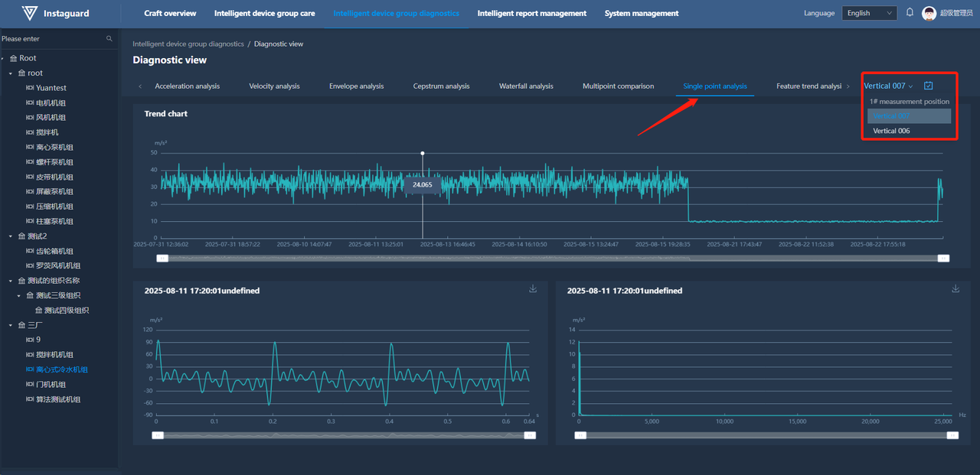Image resolution: width=980 pixels, height=475 pixels.
Task: Open the Language dropdown
Action: pos(869,13)
